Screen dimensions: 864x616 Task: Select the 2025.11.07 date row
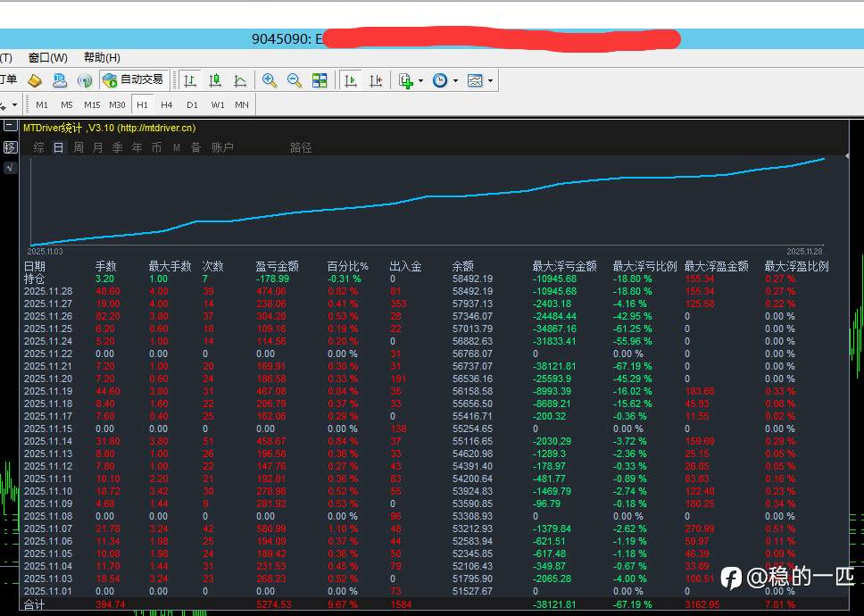48,529
